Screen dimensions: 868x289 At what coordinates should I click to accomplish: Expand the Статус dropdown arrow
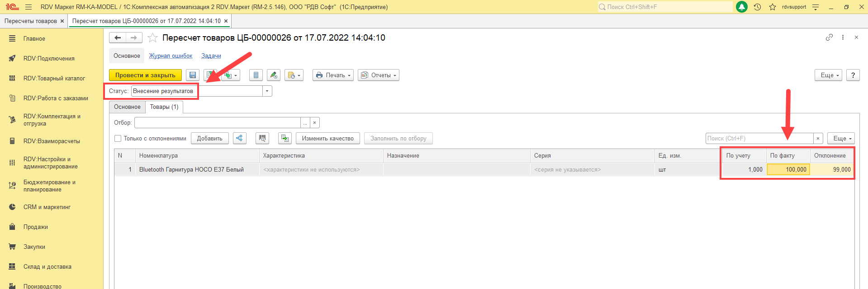click(x=267, y=91)
